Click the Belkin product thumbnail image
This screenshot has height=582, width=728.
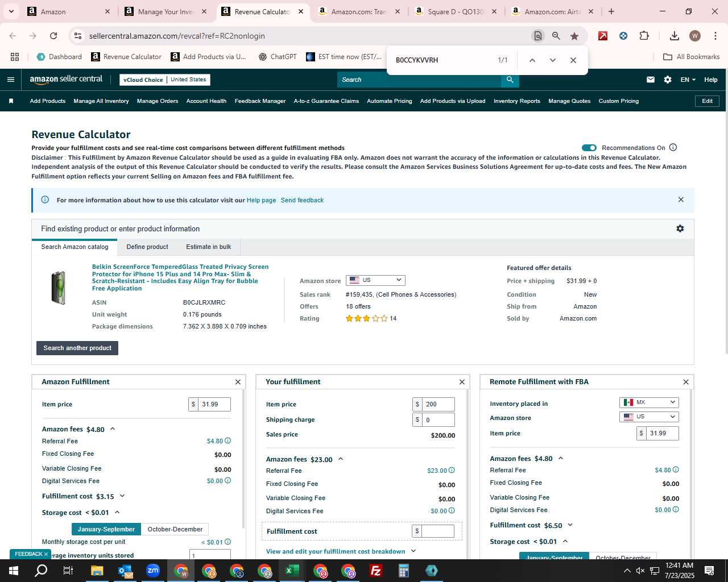coord(59,288)
